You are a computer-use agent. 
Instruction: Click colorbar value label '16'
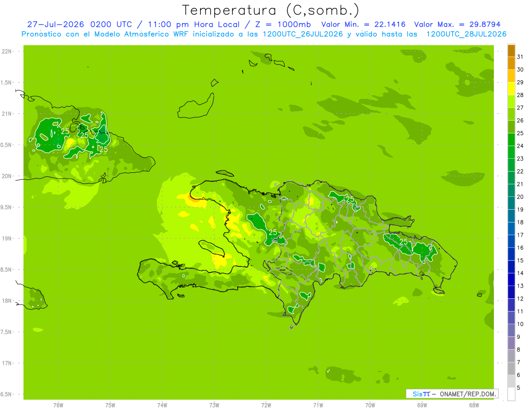point(520,248)
